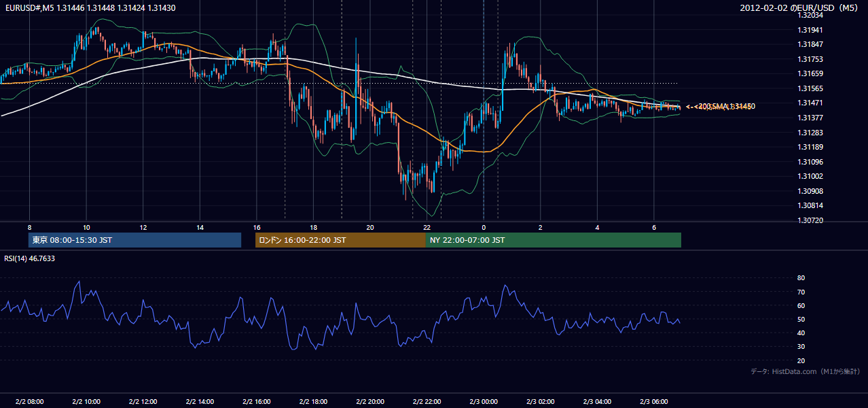Click hour 2 on the price chart time axis
The width and height of the screenshot is (868, 408).
pyautogui.click(x=540, y=227)
